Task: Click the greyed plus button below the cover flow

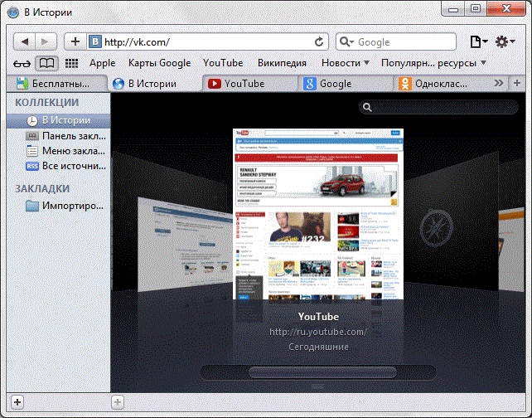Action: point(118,402)
